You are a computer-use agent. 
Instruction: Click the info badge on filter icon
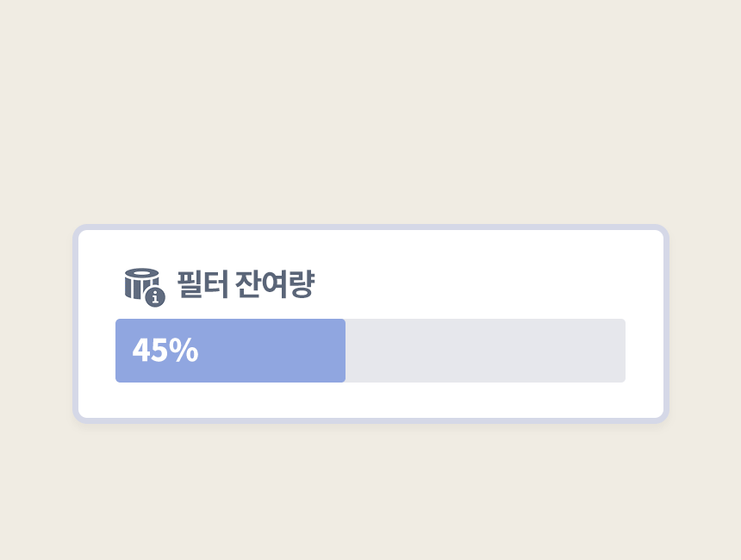[155, 298]
